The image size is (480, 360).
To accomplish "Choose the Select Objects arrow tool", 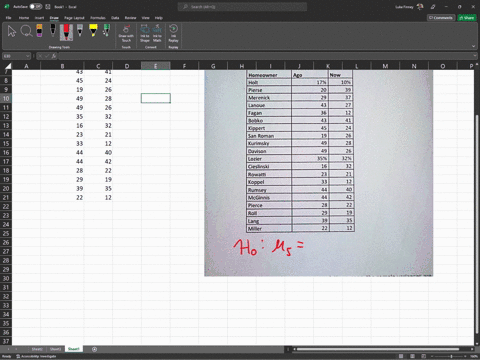I will pos(12,31).
